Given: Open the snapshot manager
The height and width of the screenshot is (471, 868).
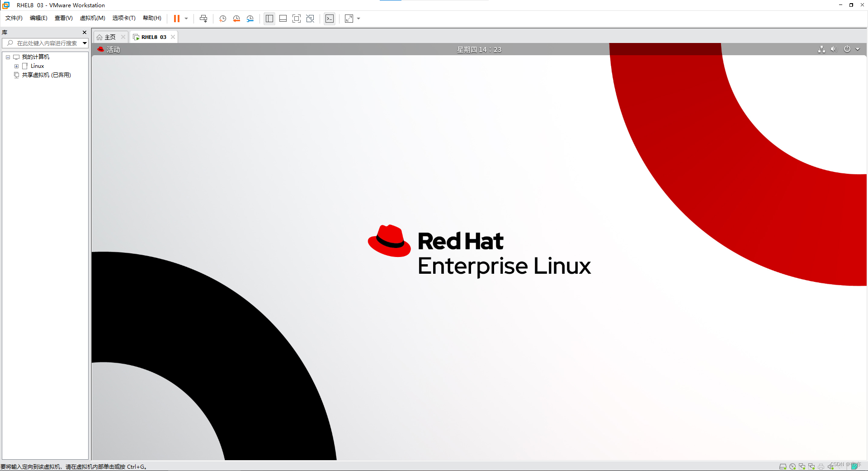Looking at the screenshot, I should (250, 19).
